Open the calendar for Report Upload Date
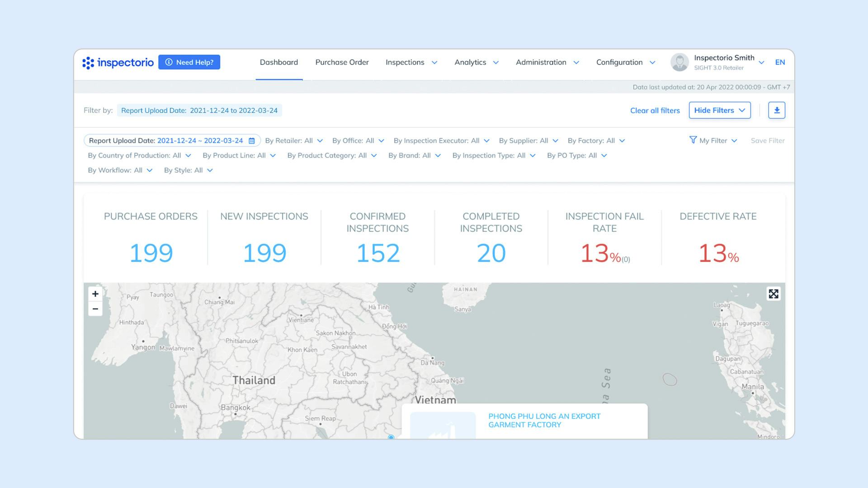Screen dimensions: 868x488 coord(252,141)
